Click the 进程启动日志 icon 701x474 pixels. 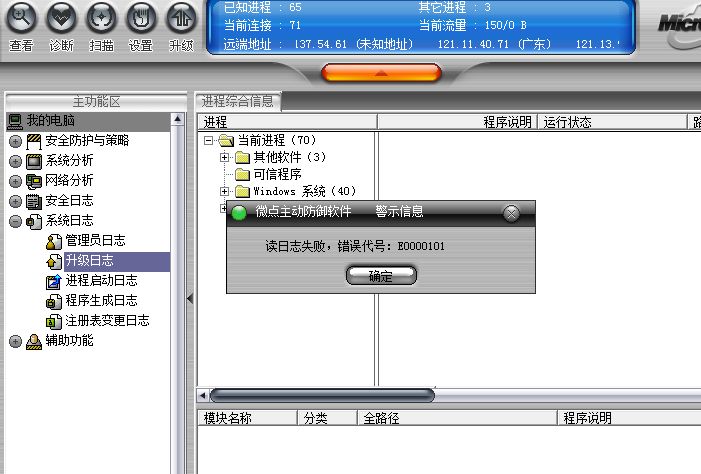pyautogui.click(x=54, y=282)
